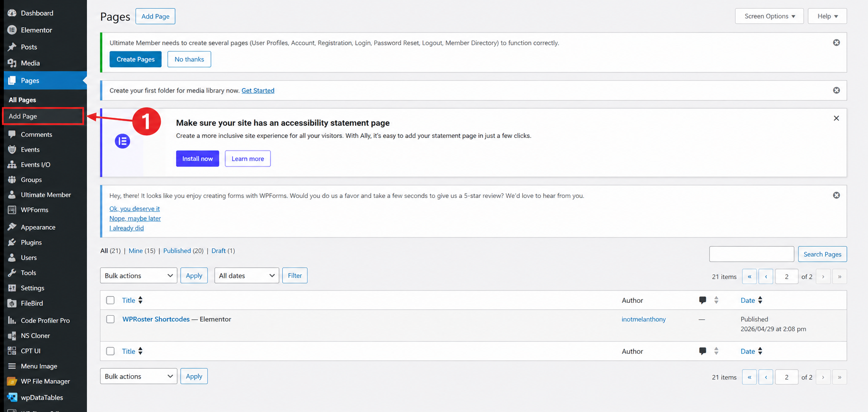Click the Elementor sidebar icon

[x=12, y=30]
